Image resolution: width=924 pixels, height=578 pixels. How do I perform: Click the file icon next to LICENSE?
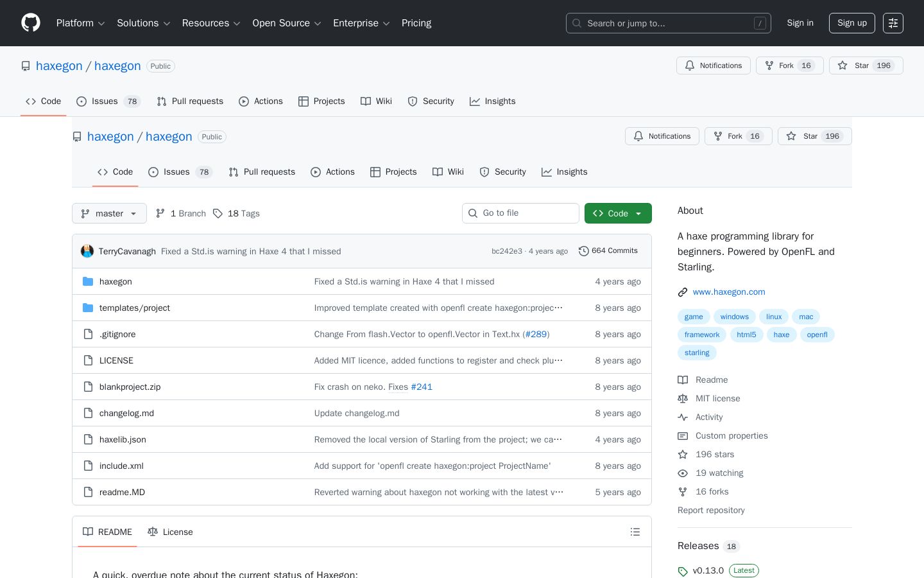[x=88, y=360]
